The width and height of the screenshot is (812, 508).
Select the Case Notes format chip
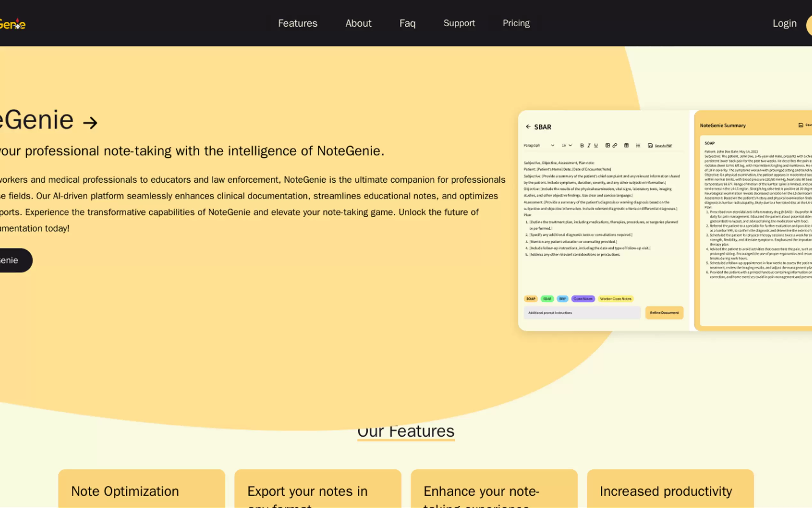point(583,299)
